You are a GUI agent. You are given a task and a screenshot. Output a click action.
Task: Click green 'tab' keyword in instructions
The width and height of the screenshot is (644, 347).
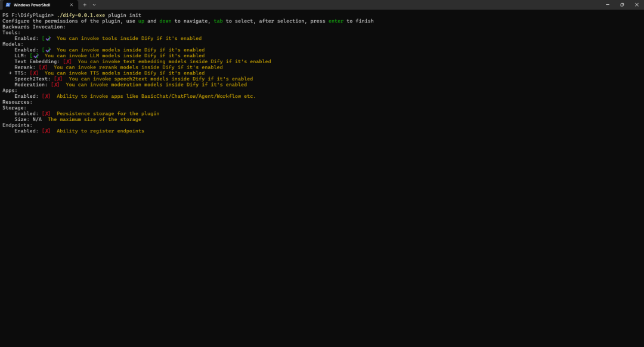coord(218,21)
